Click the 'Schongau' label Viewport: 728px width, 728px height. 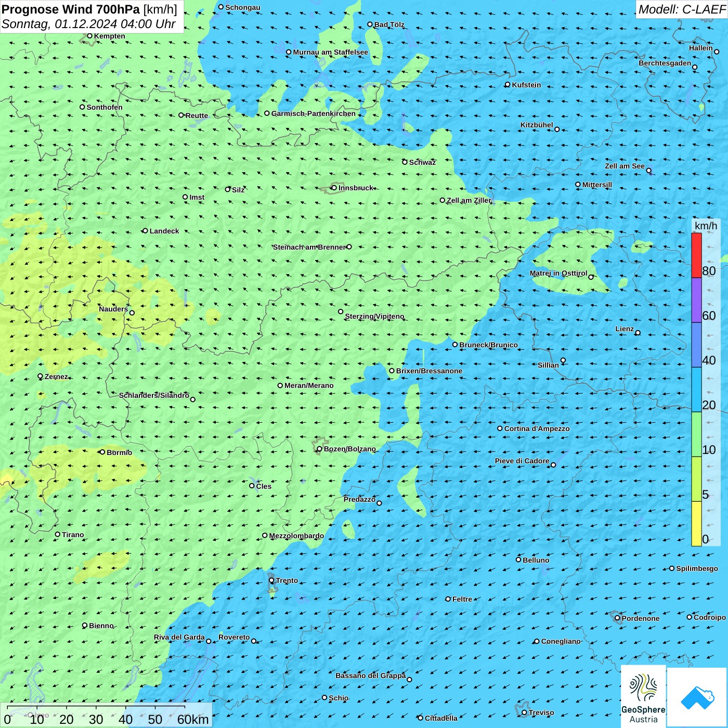(243, 7)
